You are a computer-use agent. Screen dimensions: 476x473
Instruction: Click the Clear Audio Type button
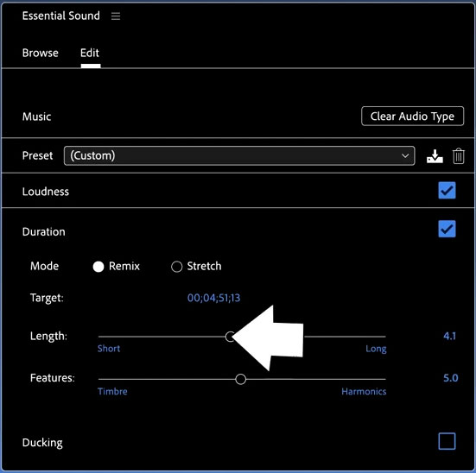pyautogui.click(x=412, y=117)
